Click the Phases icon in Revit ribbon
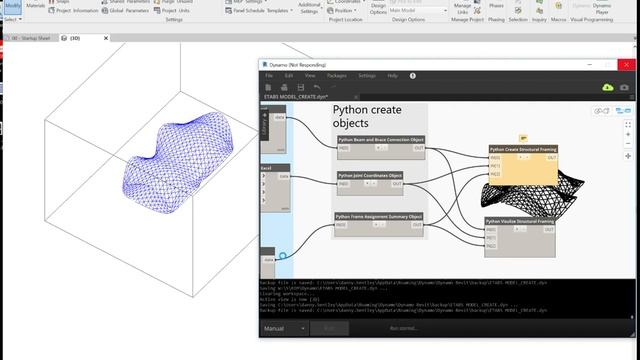 pyautogui.click(x=496, y=6)
